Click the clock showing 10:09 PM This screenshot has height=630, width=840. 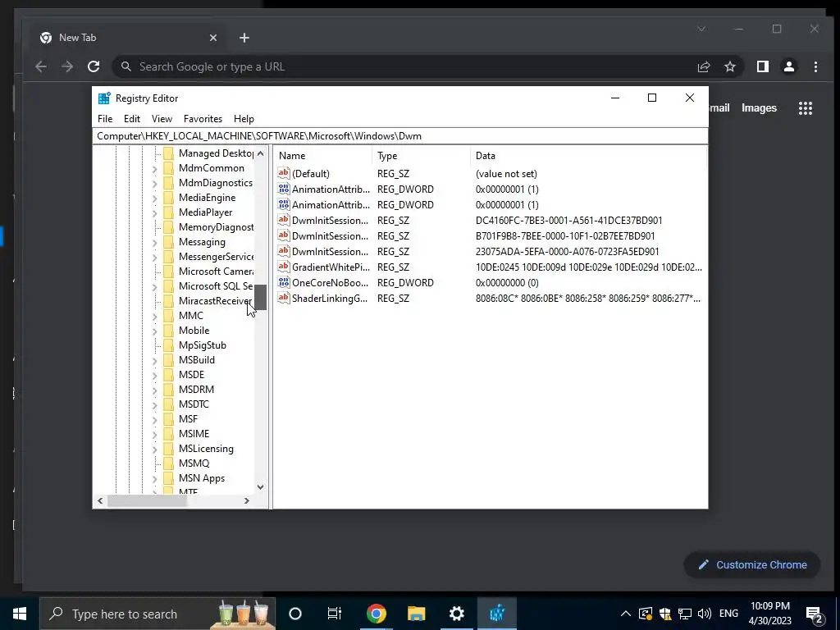pyautogui.click(x=769, y=606)
